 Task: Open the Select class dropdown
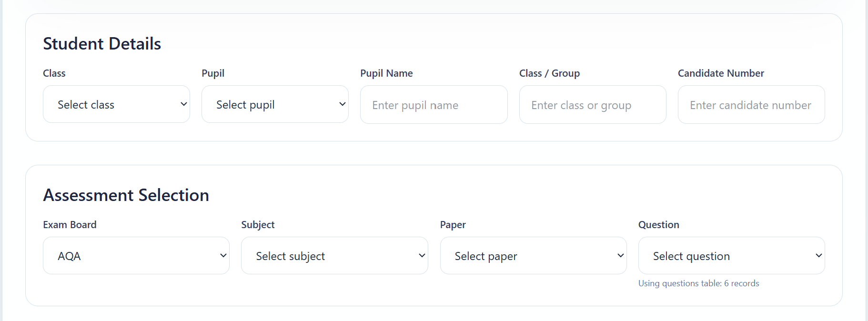116,104
